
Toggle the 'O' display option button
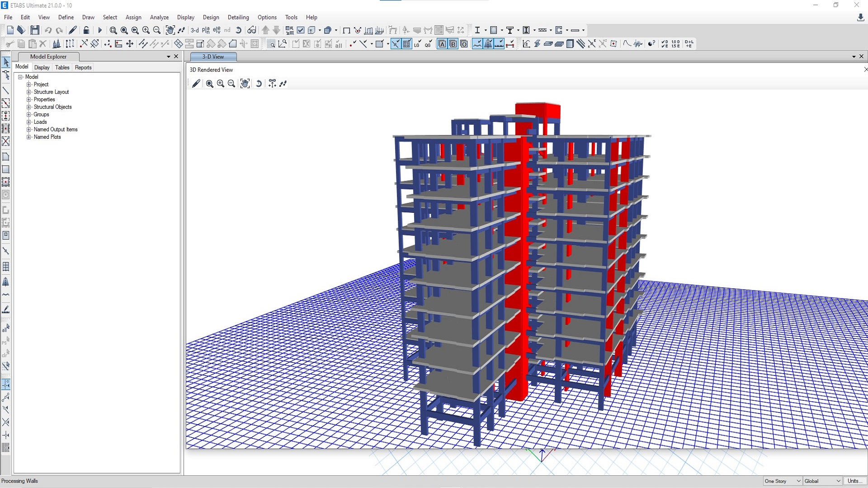coord(464,44)
